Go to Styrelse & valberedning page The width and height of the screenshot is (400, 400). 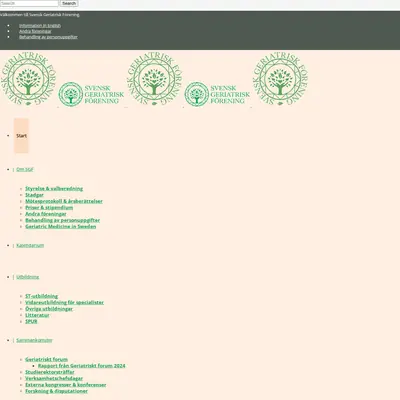tap(54, 189)
